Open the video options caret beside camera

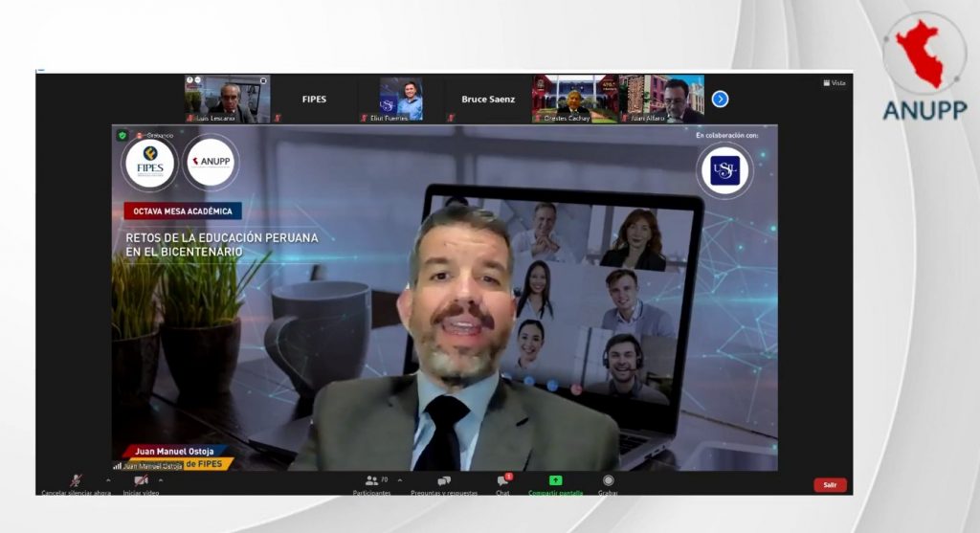161,480
